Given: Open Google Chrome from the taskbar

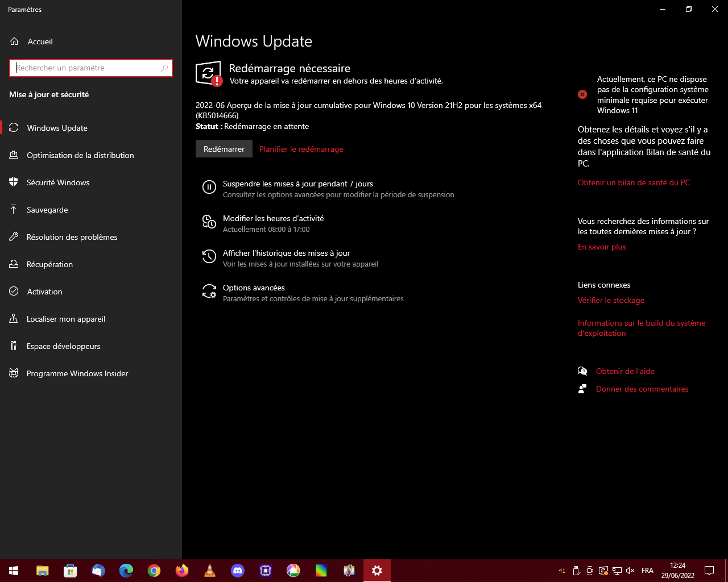Looking at the screenshot, I should (x=154, y=571).
